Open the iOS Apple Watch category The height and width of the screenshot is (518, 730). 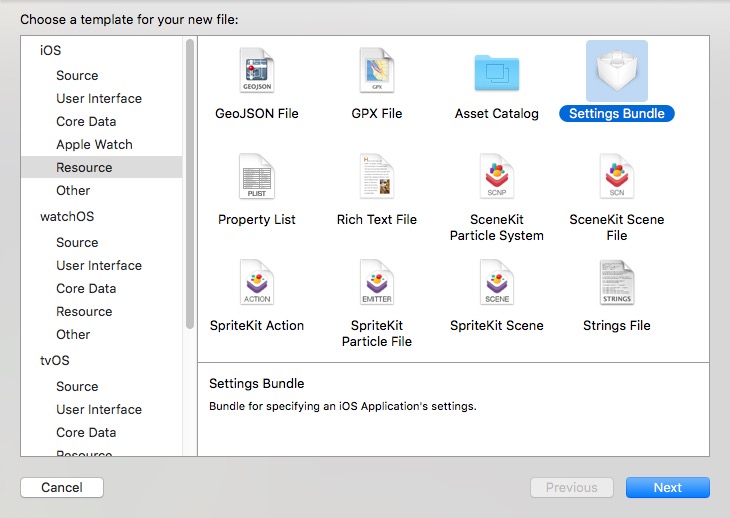click(x=94, y=144)
